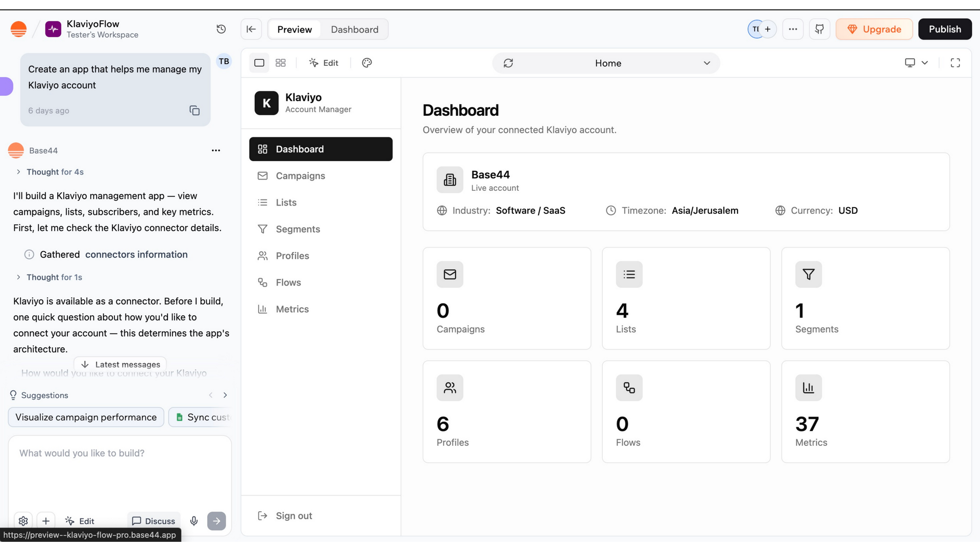Click the preview toolbar Edit button
980x551 pixels.
click(x=324, y=63)
